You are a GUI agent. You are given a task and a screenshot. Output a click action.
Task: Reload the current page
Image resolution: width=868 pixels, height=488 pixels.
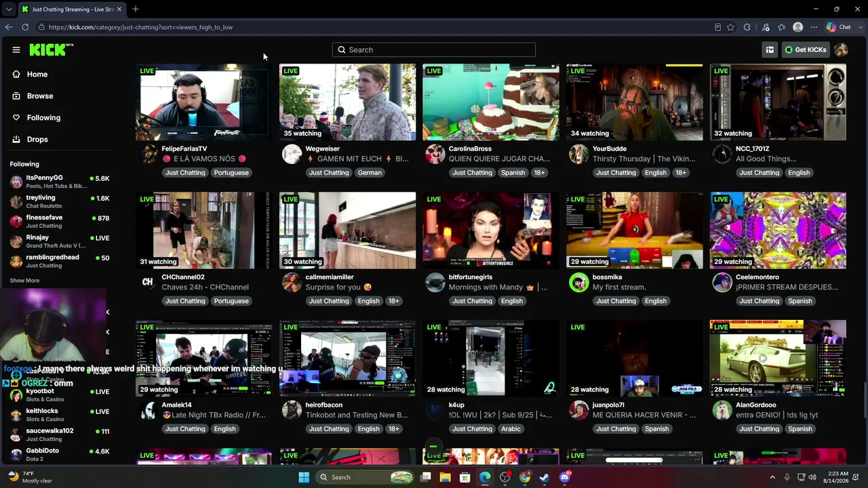[x=25, y=27]
